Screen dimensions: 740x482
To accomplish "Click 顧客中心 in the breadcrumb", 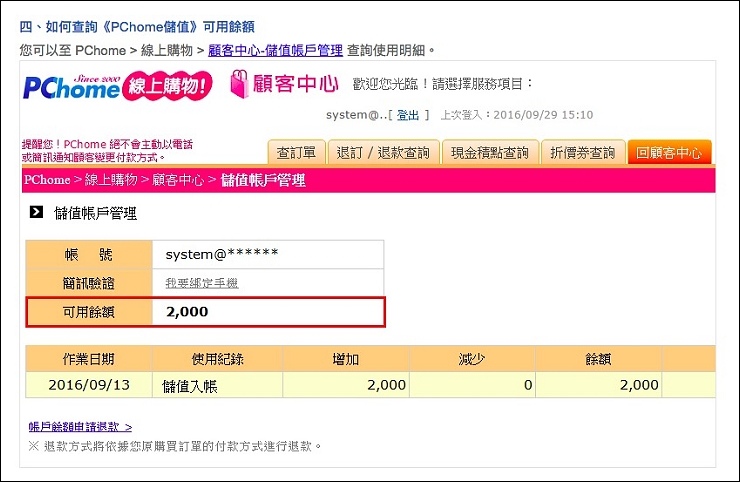I will click(178, 180).
